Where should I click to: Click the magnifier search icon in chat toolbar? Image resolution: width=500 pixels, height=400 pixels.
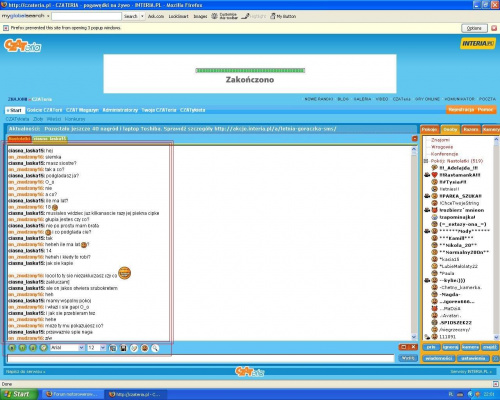click(x=155, y=348)
